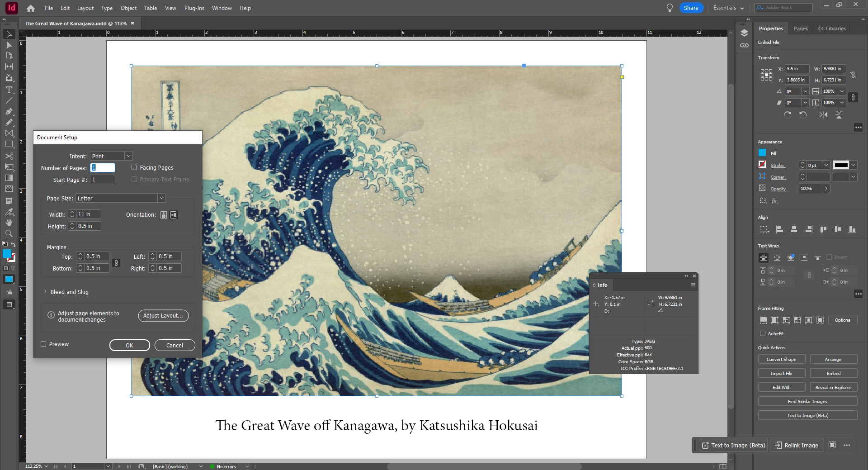This screenshot has width=868, height=470.
Task: Open the stroke weight dropdown
Action: 826,165
